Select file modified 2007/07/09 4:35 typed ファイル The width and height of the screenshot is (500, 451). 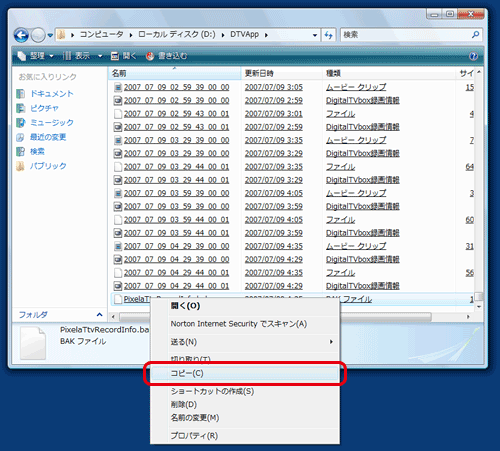point(176,273)
